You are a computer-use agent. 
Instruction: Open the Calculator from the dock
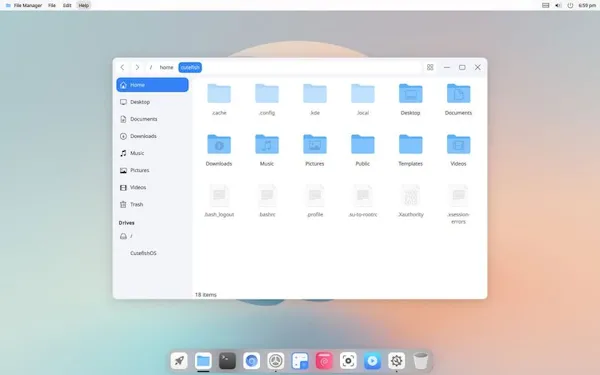pyautogui.click(x=300, y=360)
